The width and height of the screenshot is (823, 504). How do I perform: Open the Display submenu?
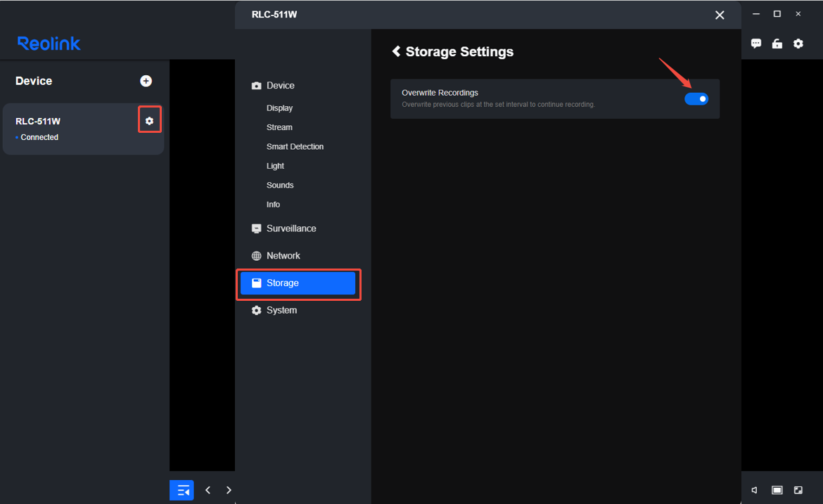pyautogui.click(x=279, y=108)
